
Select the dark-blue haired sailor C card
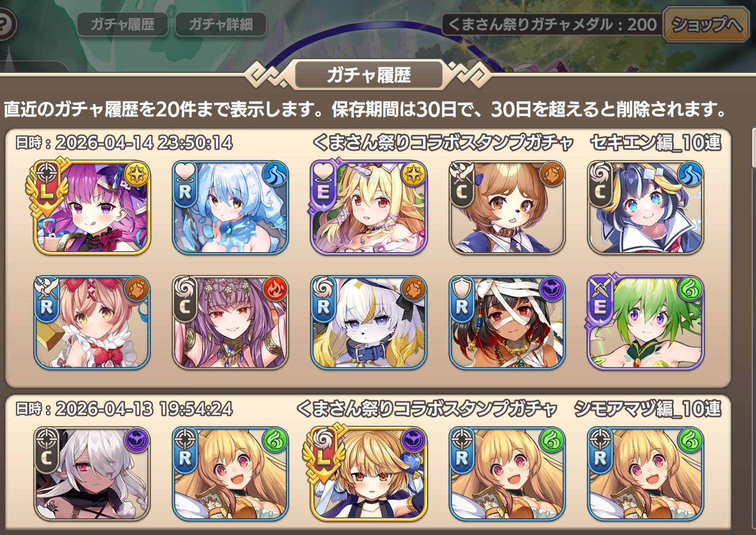click(x=646, y=207)
